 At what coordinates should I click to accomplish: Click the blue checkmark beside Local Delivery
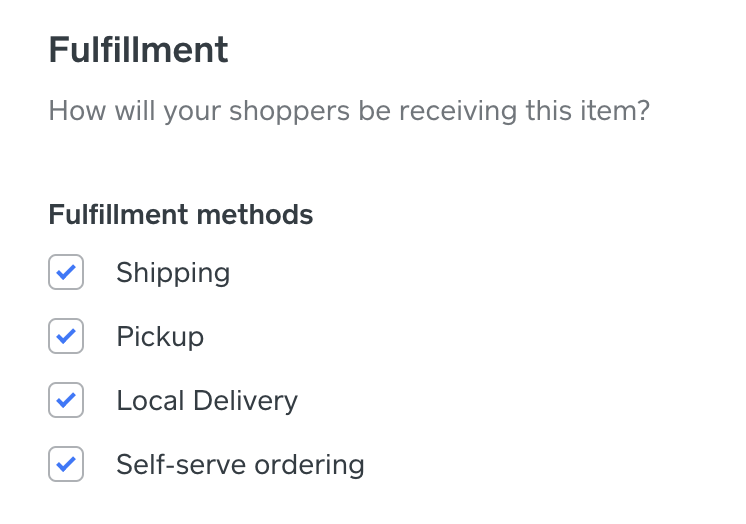[66, 401]
